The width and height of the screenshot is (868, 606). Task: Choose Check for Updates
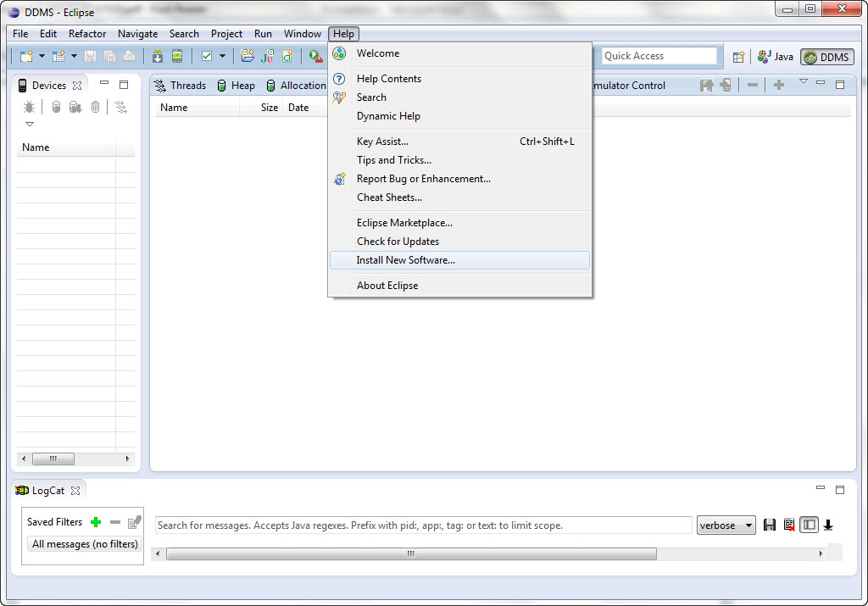(x=460, y=242)
